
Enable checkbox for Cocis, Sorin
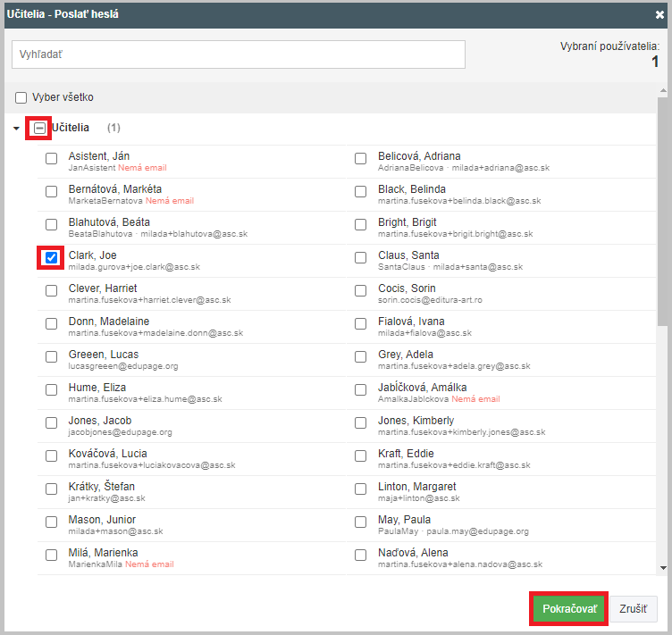tap(361, 291)
